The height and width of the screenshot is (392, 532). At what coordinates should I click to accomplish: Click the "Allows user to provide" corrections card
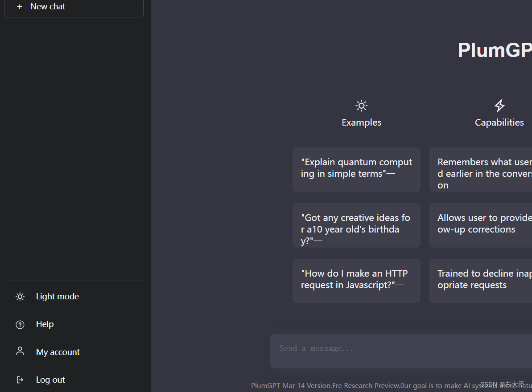(480, 225)
